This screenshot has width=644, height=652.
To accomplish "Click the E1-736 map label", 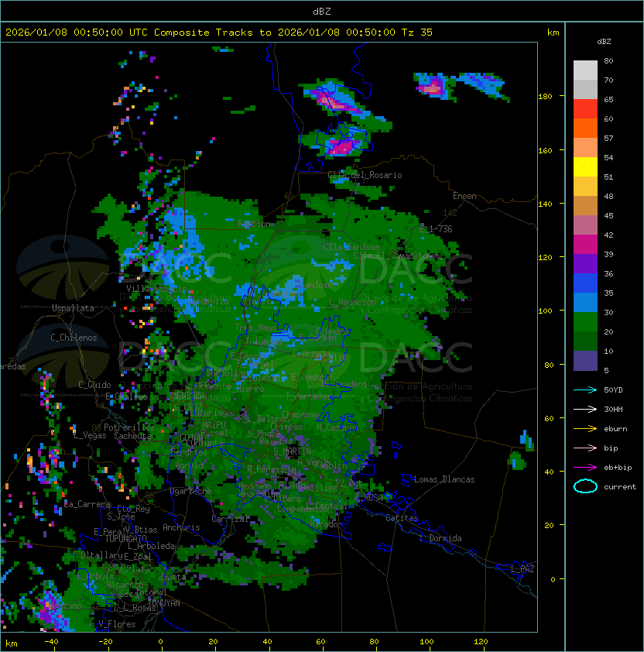I will coord(436,229).
